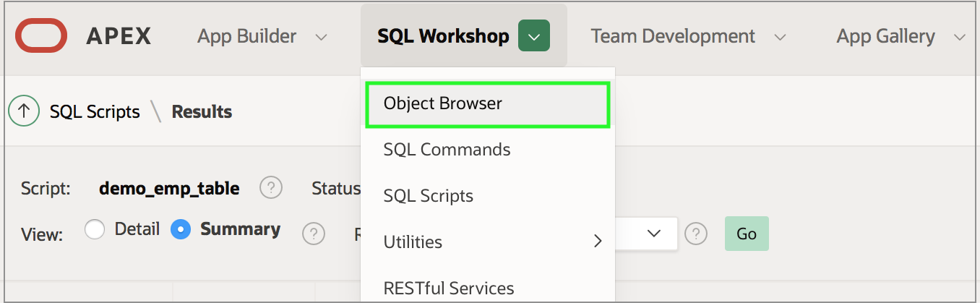Click the up arrow circle icon
This screenshot has height=303, width=980.
point(24,111)
